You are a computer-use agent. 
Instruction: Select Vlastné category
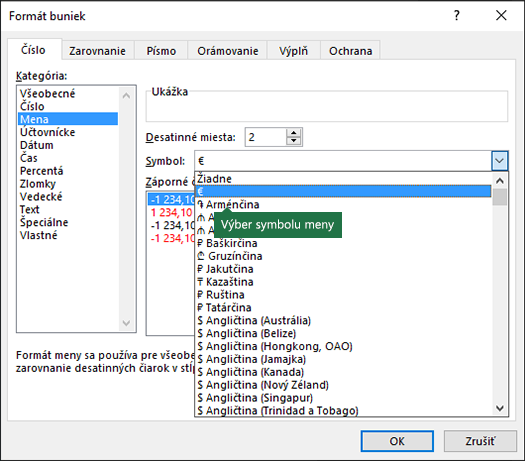click(x=68, y=235)
